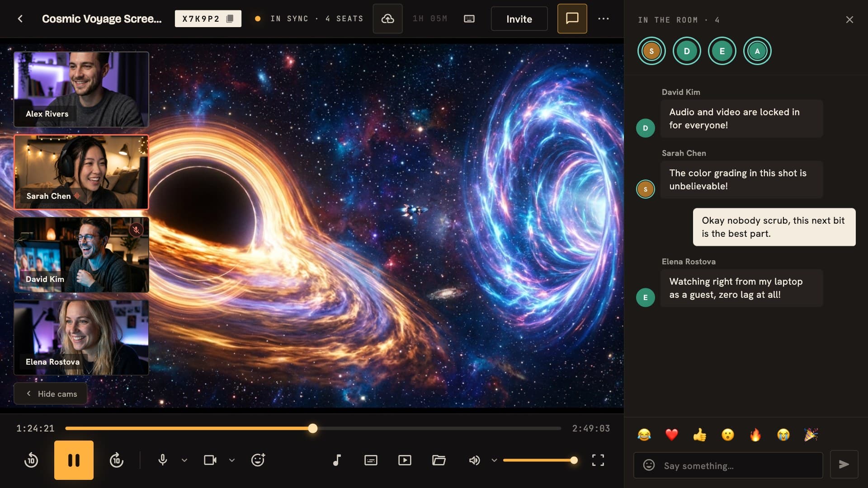This screenshot has height=488, width=868.
Task: Expand camera options dropdown
Action: 232,460
